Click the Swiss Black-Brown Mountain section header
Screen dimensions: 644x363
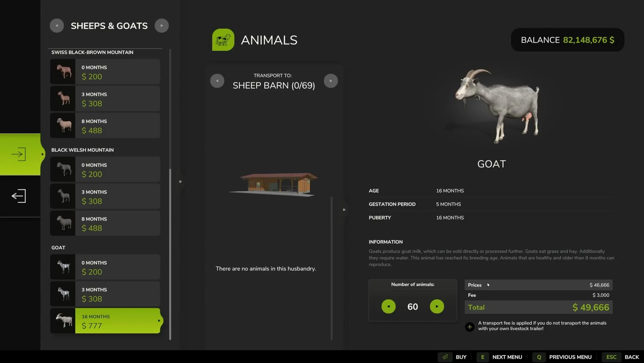[92, 52]
